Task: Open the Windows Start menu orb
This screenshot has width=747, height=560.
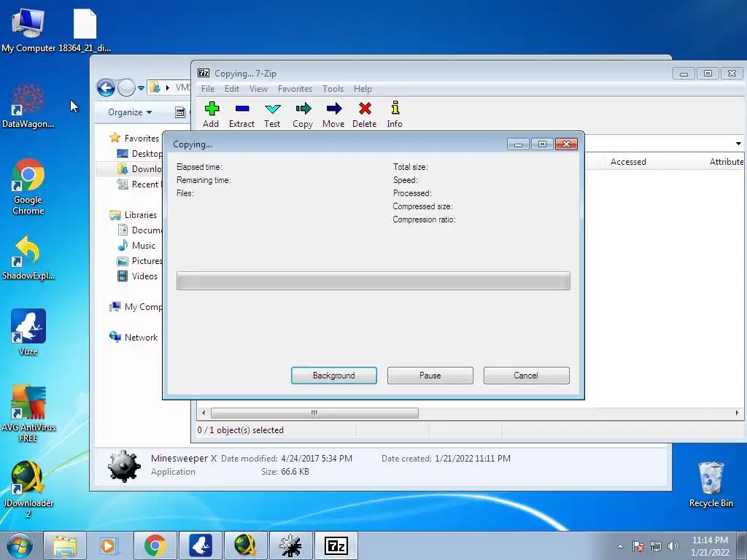Action: 20,545
